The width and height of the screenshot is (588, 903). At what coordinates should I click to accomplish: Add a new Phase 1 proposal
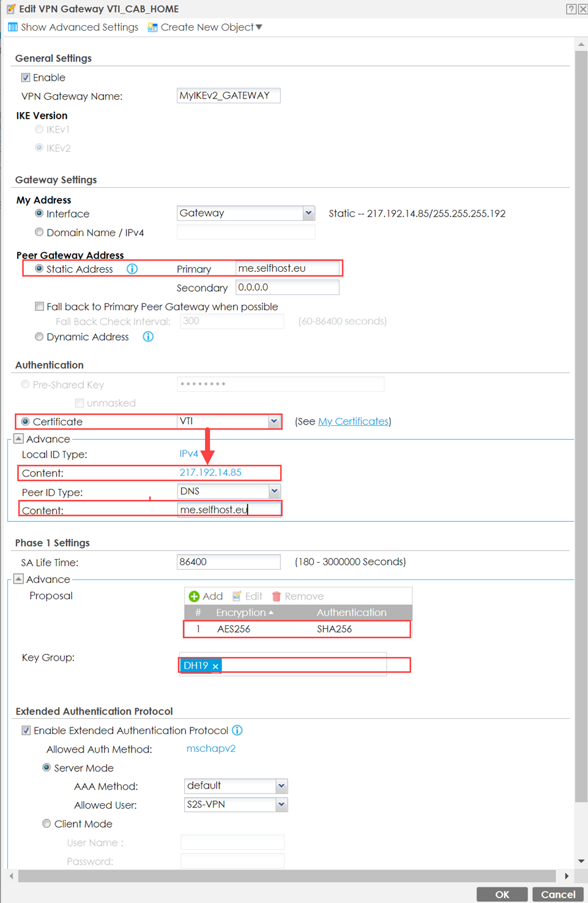pos(206,595)
